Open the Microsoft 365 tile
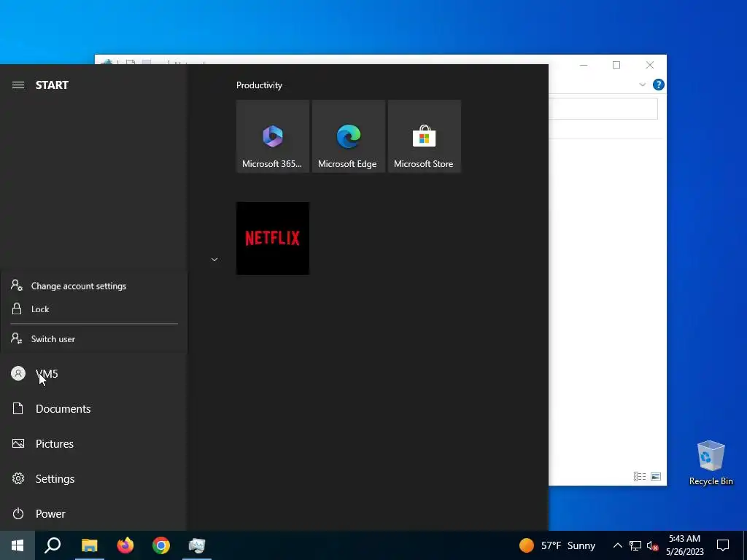Image resolution: width=747 pixels, height=560 pixels. pyautogui.click(x=273, y=136)
